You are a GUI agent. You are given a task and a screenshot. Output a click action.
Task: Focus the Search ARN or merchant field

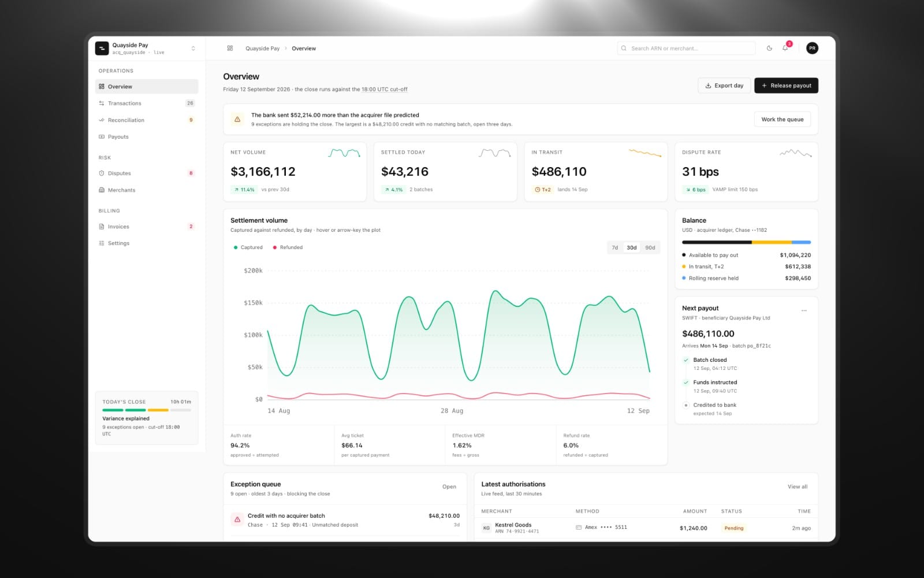tap(686, 49)
